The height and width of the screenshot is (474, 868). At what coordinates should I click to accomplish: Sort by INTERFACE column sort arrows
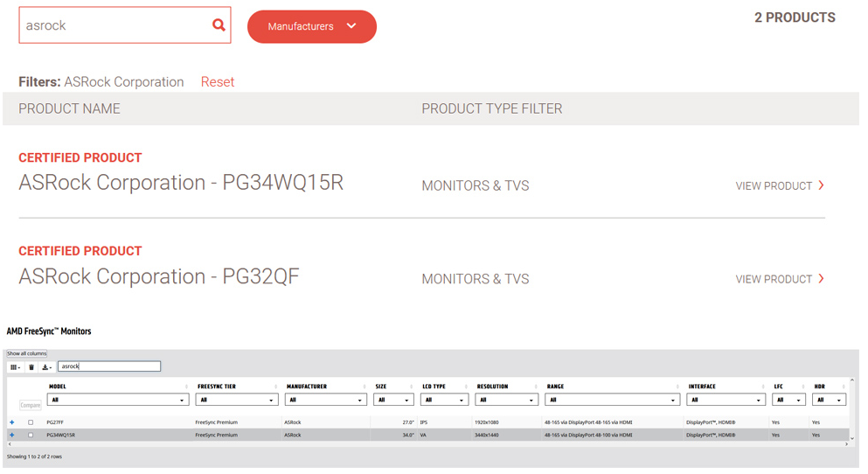[763, 387]
